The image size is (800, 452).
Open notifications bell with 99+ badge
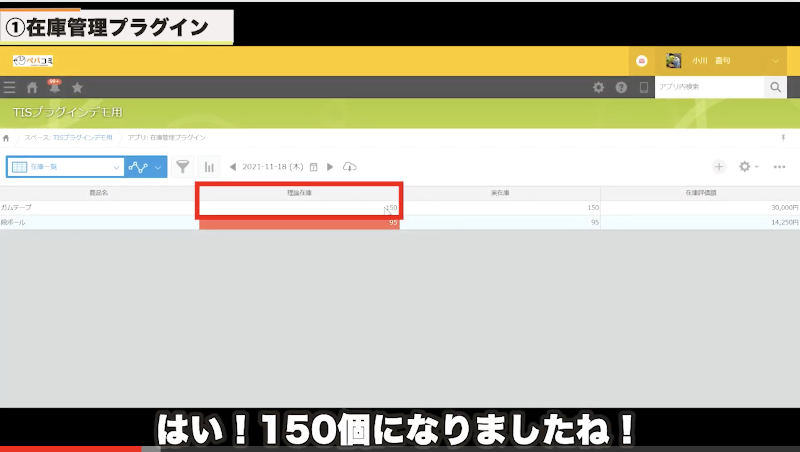(54, 88)
